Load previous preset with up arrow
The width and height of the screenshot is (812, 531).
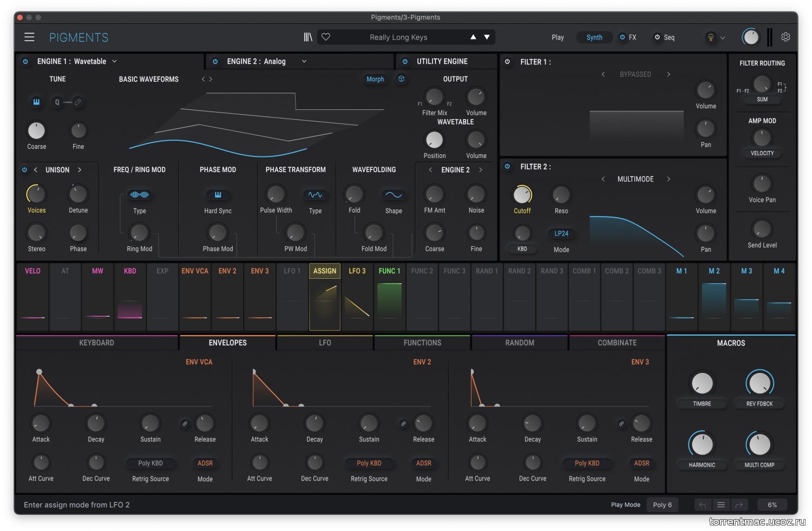point(473,37)
